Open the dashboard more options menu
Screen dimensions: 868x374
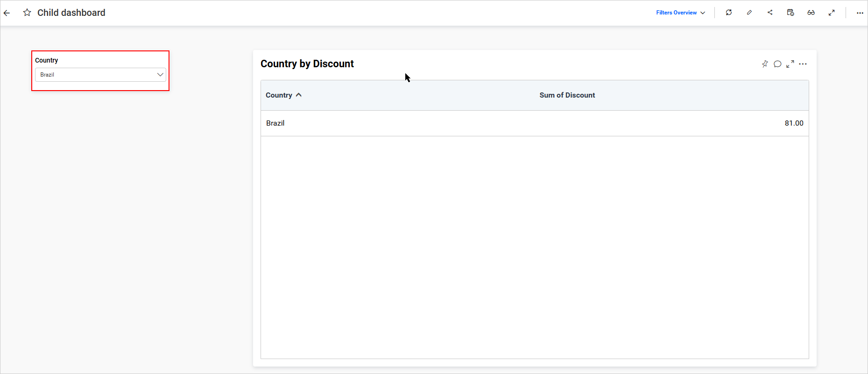pos(860,13)
